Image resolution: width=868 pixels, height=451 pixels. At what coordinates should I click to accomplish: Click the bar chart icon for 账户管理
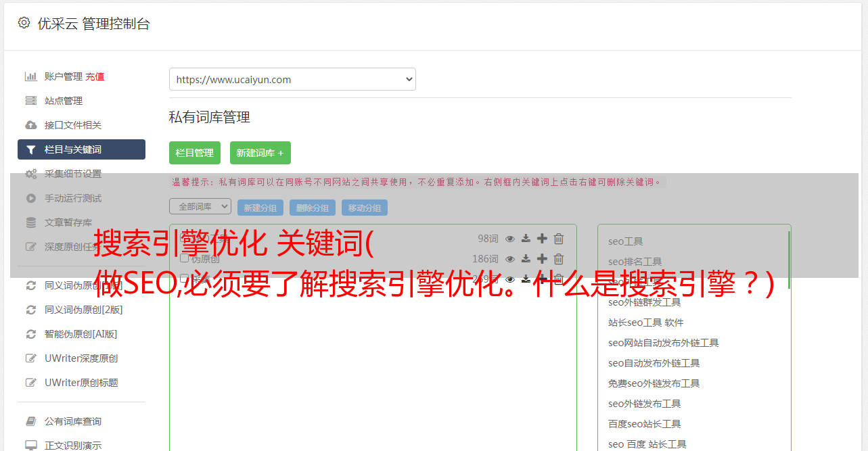point(30,76)
